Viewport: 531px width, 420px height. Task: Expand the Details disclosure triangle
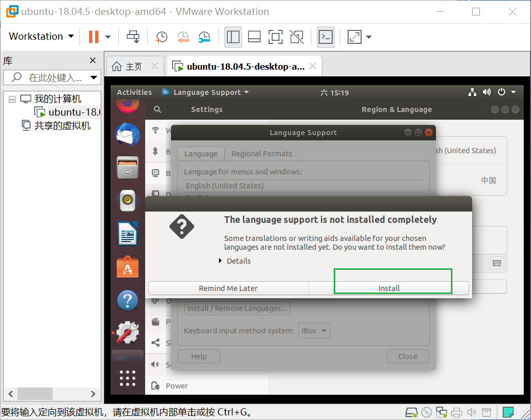(x=220, y=261)
